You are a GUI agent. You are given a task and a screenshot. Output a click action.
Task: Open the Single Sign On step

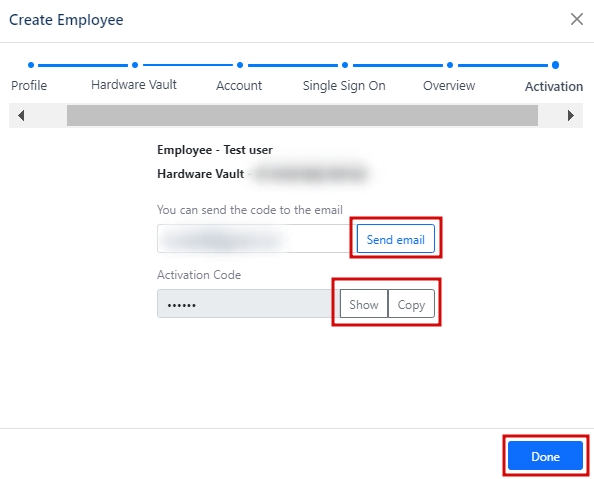344,86
